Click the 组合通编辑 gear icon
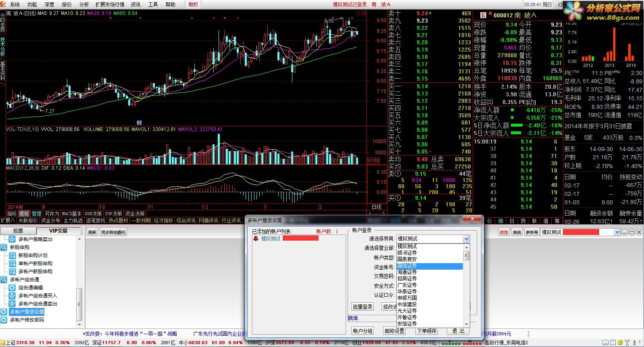The image size is (644, 347). coord(12,287)
